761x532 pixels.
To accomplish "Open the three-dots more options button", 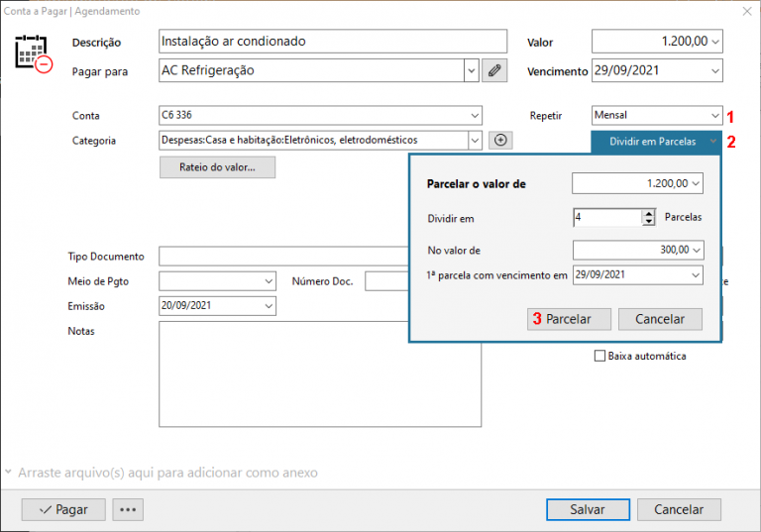I will tap(129, 509).
